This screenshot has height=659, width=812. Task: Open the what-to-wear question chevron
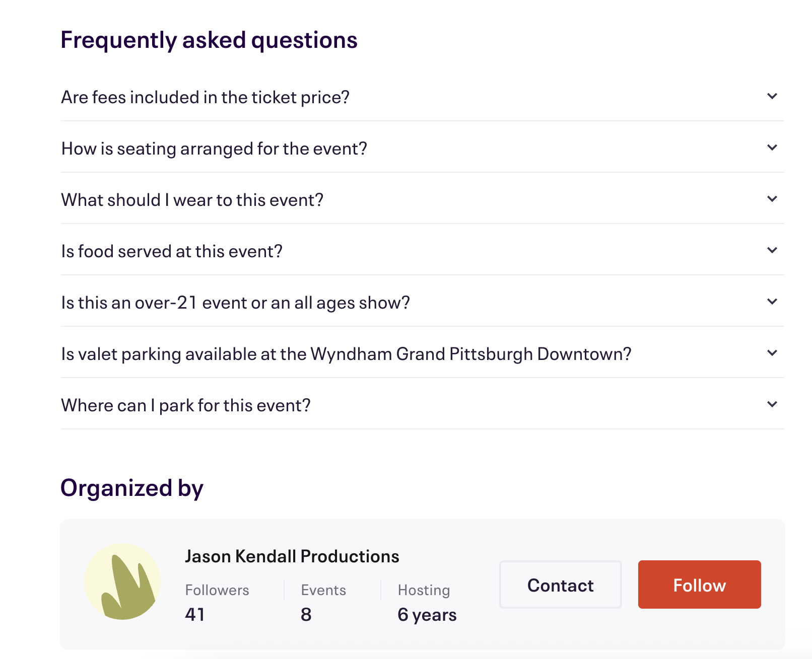click(772, 199)
